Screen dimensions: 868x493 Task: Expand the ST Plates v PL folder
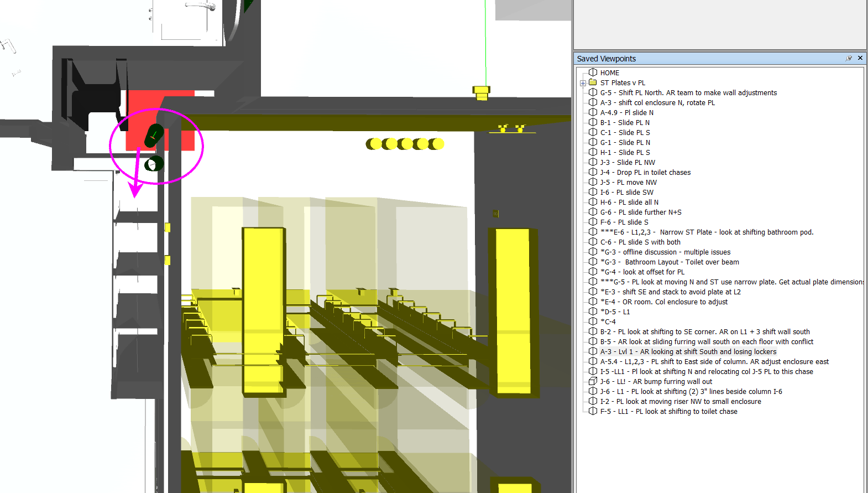[x=583, y=83]
